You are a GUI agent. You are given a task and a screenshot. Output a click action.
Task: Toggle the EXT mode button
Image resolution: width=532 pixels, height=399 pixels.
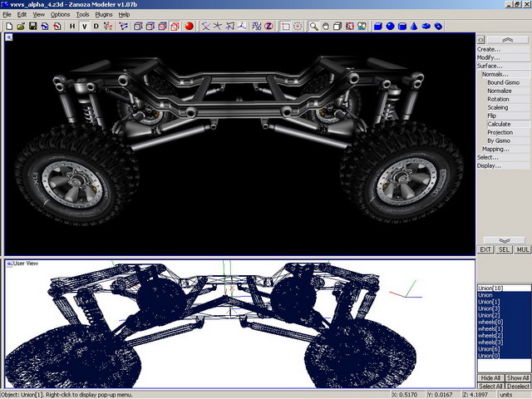[486, 249]
